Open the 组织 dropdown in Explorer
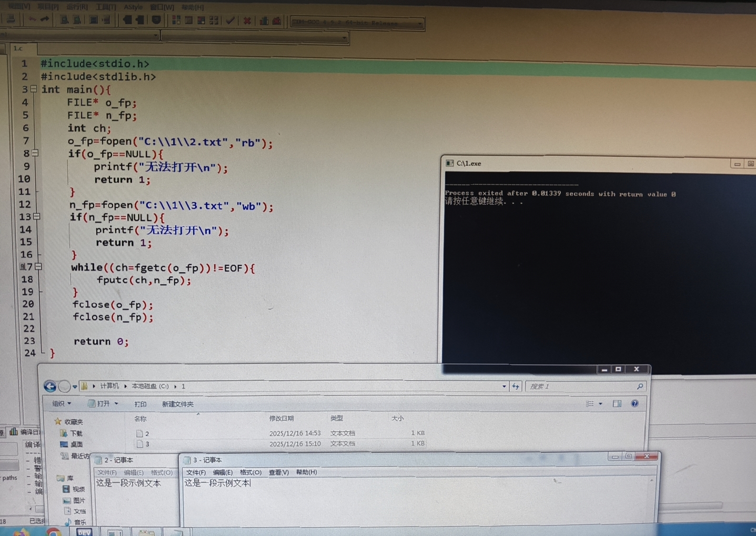The height and width of the screenshot is (536, 756). (61, 404)
